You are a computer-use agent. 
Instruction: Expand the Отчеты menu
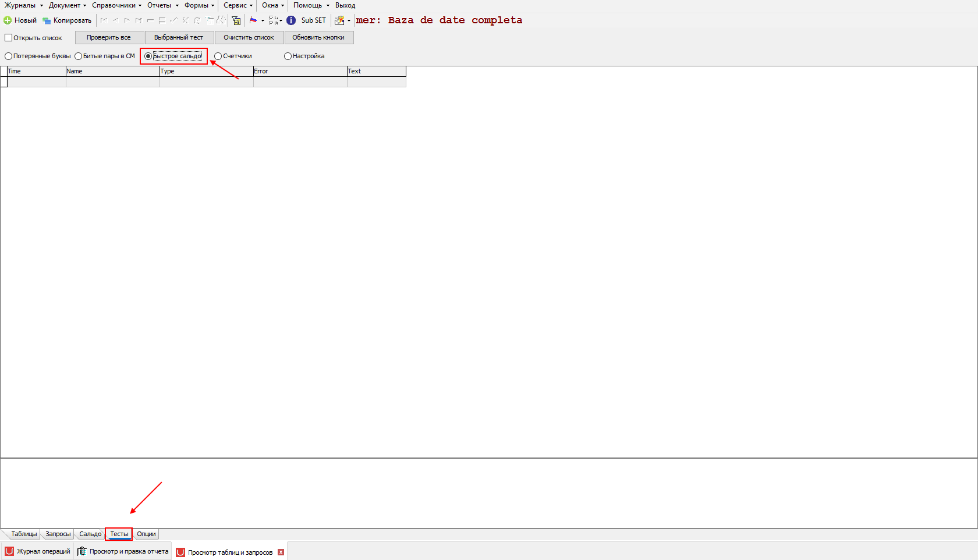point(162,5)
